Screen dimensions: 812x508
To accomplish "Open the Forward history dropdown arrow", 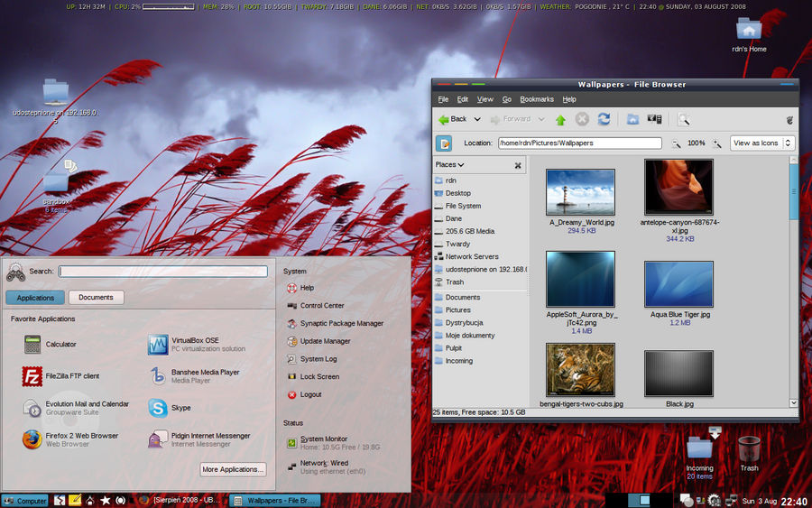I will pos(541,119).
